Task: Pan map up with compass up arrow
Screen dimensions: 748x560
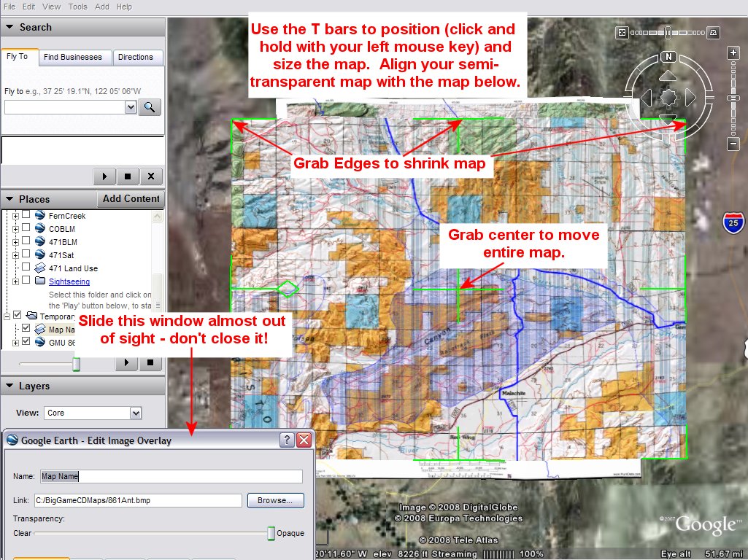Action: pyautogui.click(x=668, y=76)
